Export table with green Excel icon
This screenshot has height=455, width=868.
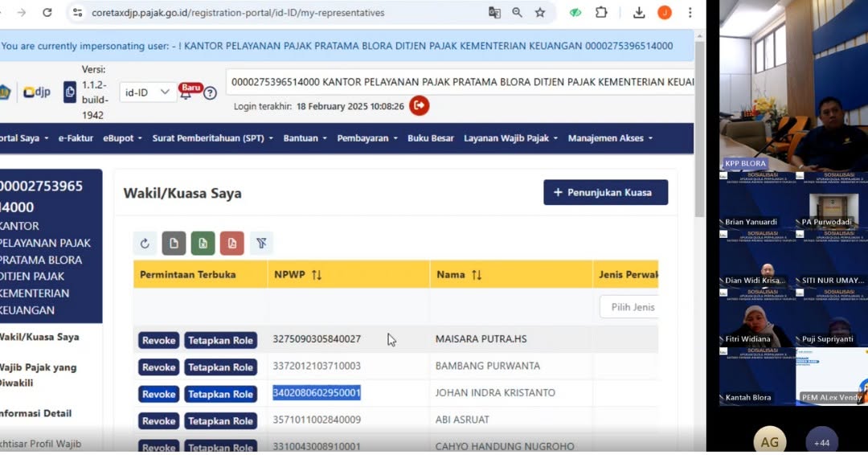point(203,244)
